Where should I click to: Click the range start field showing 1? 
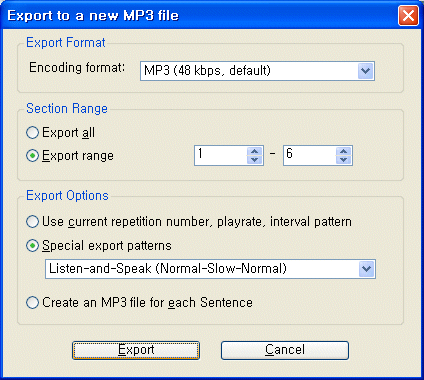tap(221, 155)
